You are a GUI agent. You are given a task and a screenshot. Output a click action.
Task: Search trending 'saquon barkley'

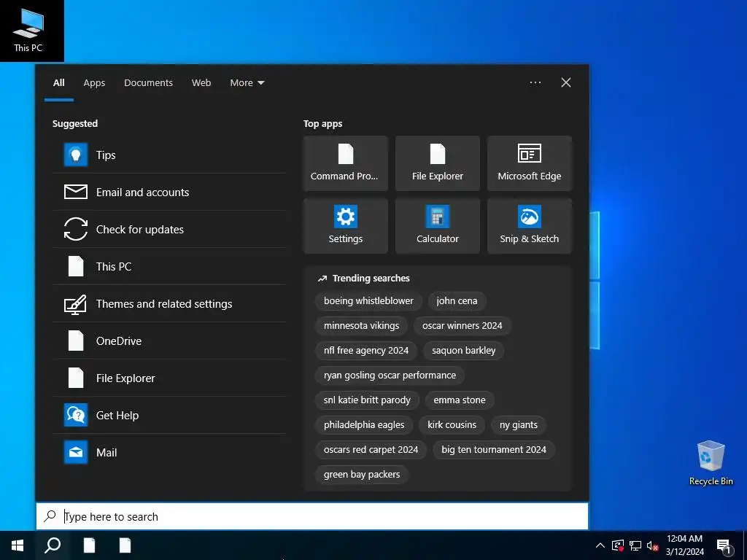[463, 351]
